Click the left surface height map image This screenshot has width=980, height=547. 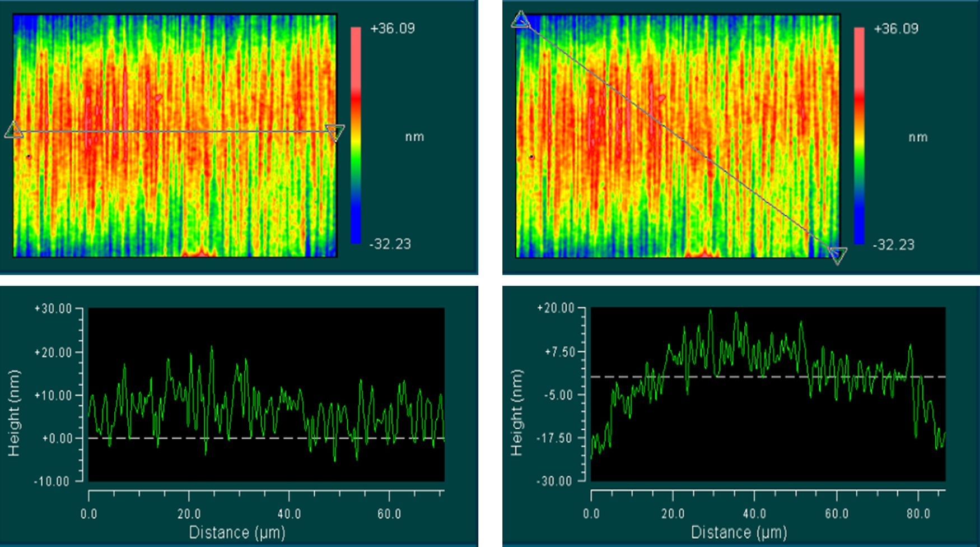coord(175,136)
